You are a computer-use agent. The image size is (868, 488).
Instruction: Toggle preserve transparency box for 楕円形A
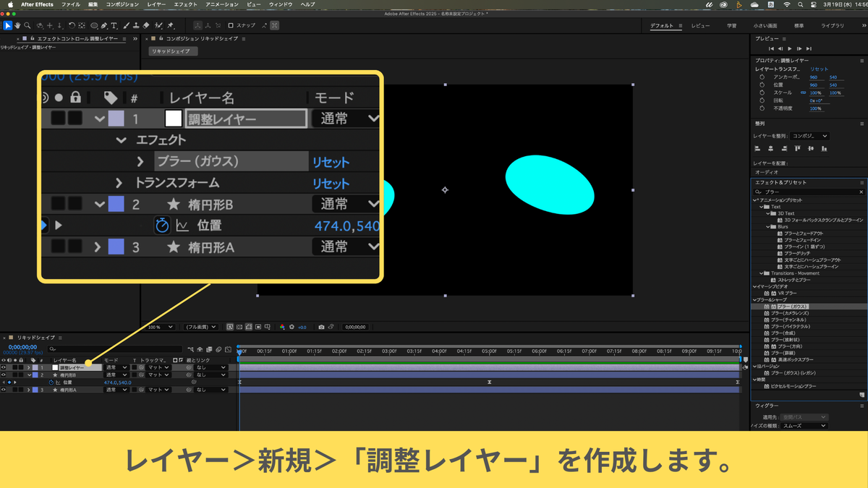tap(135, 390)
